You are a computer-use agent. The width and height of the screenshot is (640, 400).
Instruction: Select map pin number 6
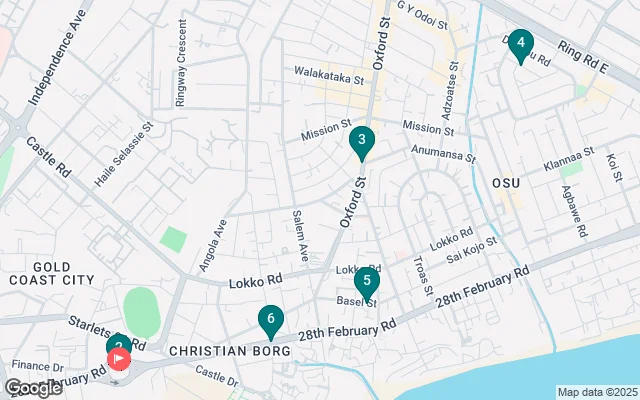tap(271, 322)
